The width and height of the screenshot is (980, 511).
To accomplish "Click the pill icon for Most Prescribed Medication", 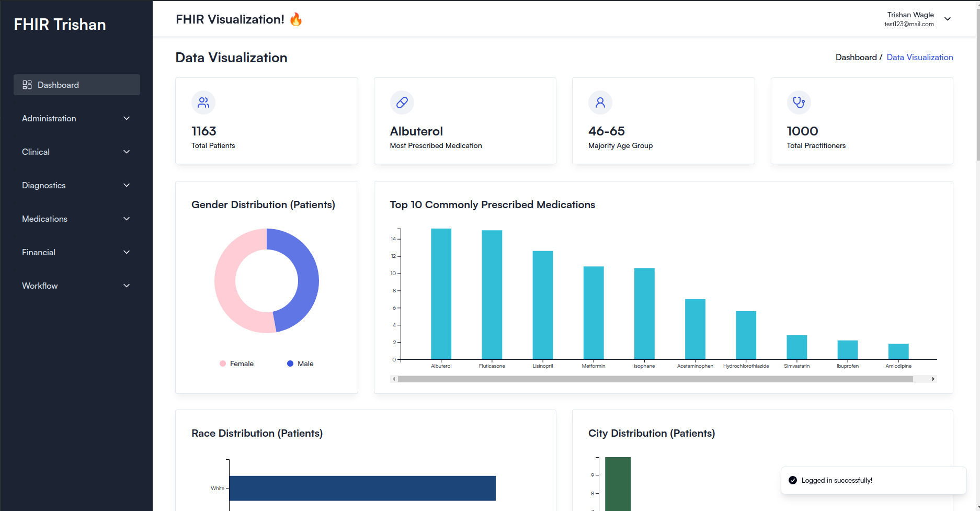I will click(402, 103).
